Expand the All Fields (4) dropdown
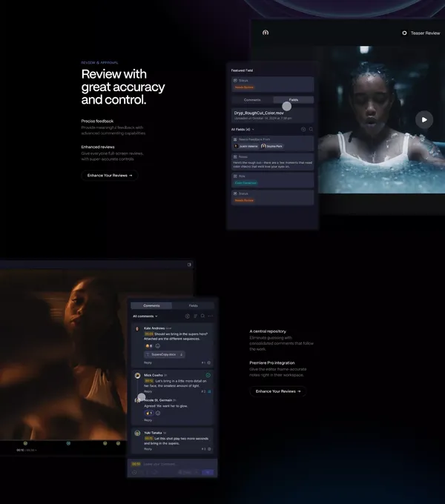 (243, 129)
